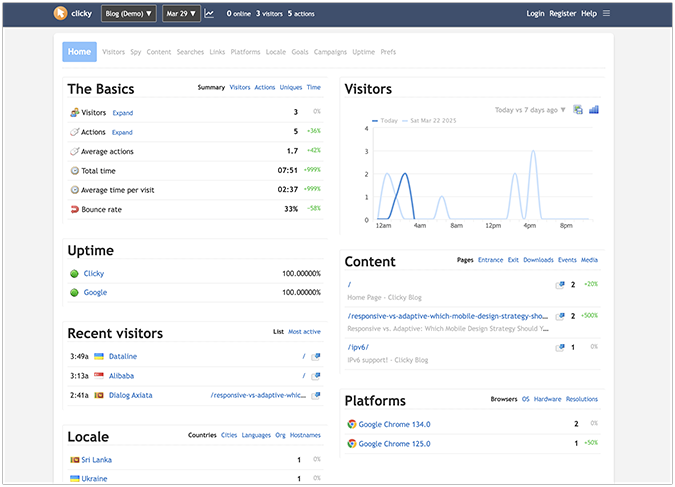Click the visitors icon on the Home Page row
This screenshot has height=487, width=675.
click(x=560, y=285)
